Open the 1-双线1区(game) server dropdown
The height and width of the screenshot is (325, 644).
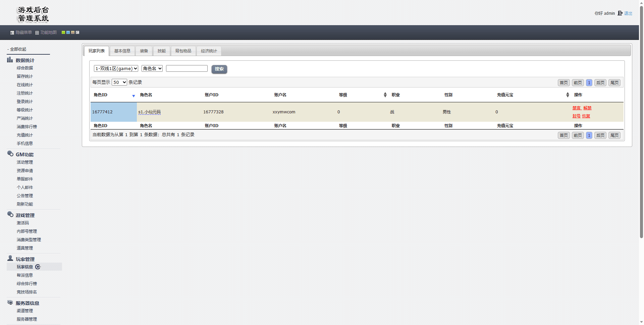coord(116,69)
